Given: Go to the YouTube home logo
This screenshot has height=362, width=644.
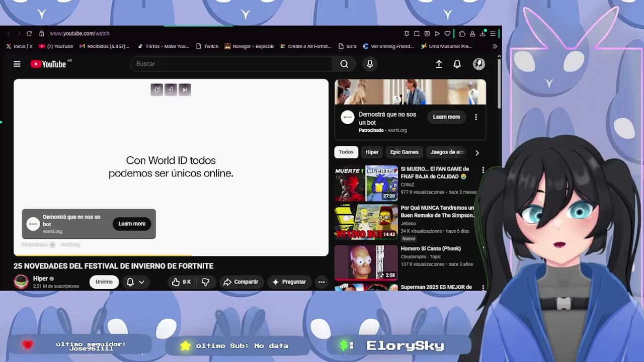Looking at the screenshot, I should 49,64.
